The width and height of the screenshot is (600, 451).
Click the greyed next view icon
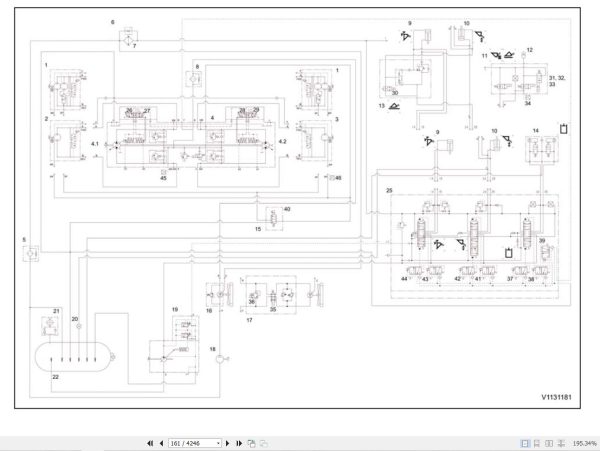click(264, 443)
